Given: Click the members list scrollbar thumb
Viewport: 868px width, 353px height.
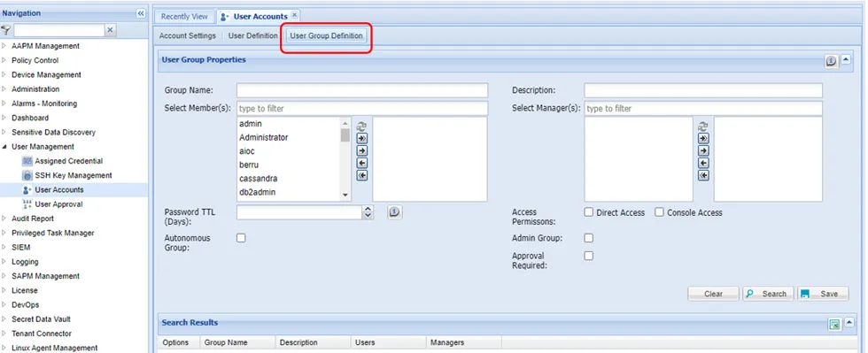Looking at the screenshot, I should pos(345,135).
